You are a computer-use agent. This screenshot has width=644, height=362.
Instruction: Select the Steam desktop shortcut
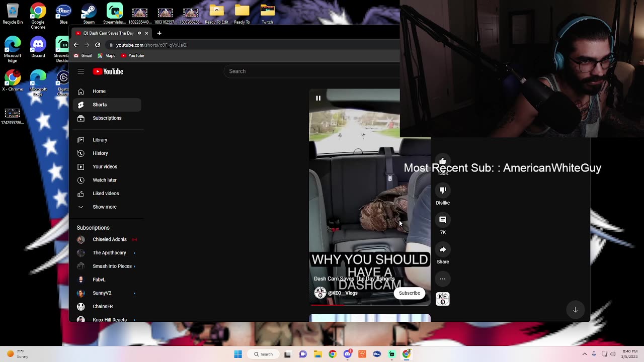pos(89,15)
